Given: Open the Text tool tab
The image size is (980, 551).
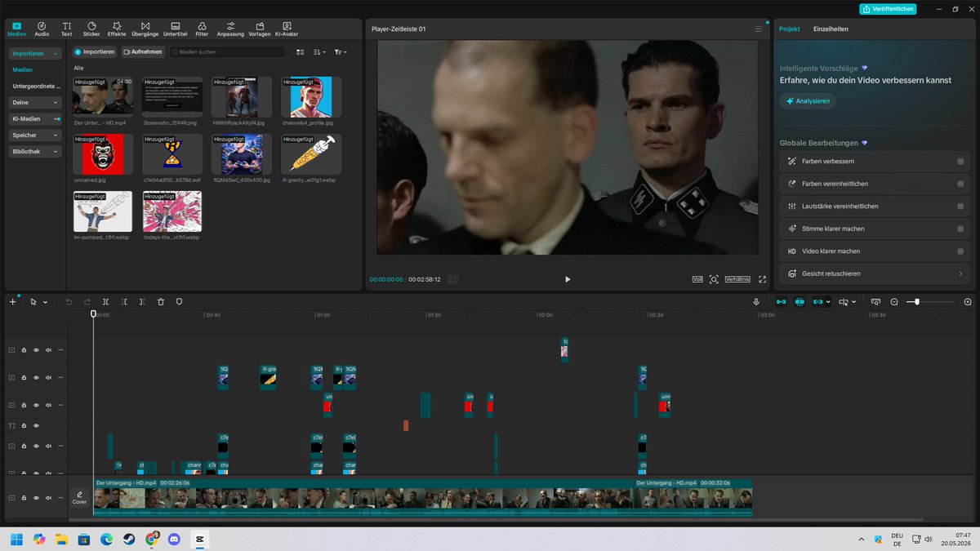Looking at the screenshot, I should tap(66, 29).
